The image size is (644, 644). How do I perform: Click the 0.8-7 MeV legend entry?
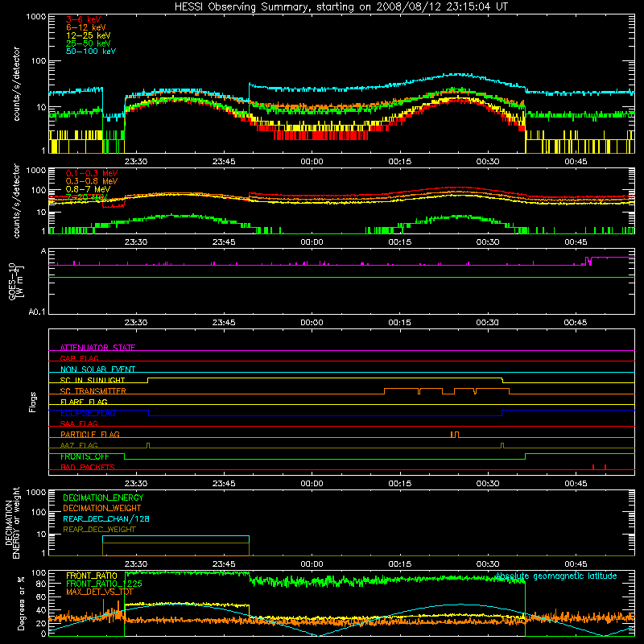coord(88,189)
